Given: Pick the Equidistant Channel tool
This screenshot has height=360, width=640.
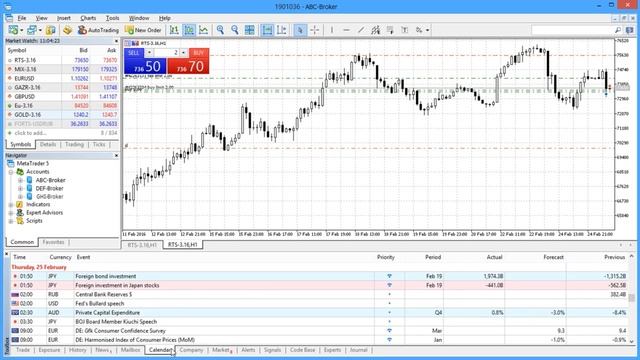Looking at the screenshot, I should click(376, 30).
